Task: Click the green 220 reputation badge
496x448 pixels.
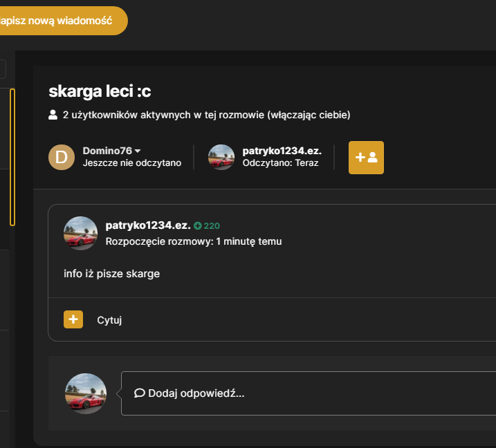Action: [x=207, y=226]
